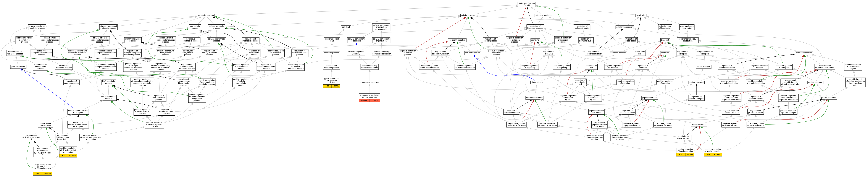The image size is (868, 177).
Task: Click the 'RNA metabolic process' node
Action: [x=109, y=82]
